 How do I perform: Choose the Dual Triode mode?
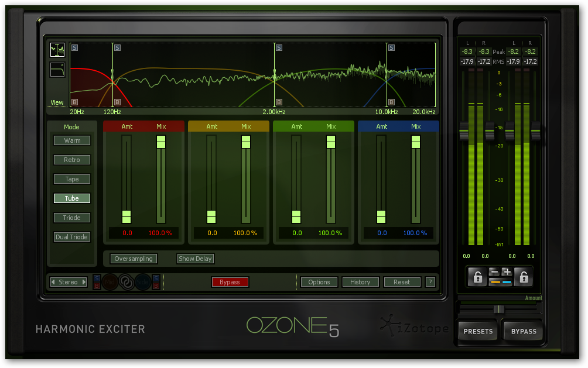(72, 237)
